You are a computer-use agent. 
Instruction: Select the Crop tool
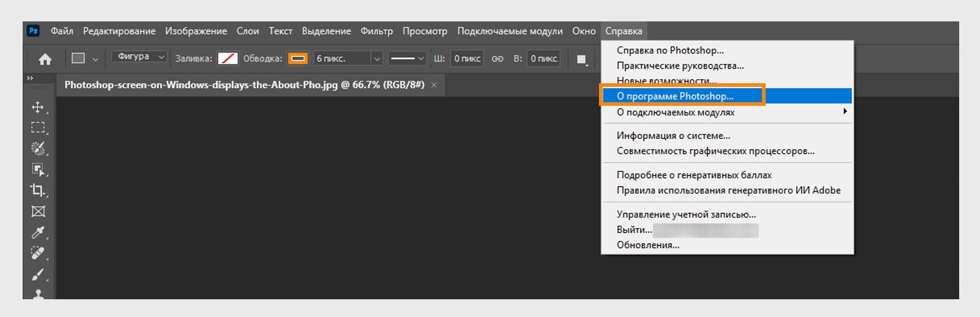(38, 190)
